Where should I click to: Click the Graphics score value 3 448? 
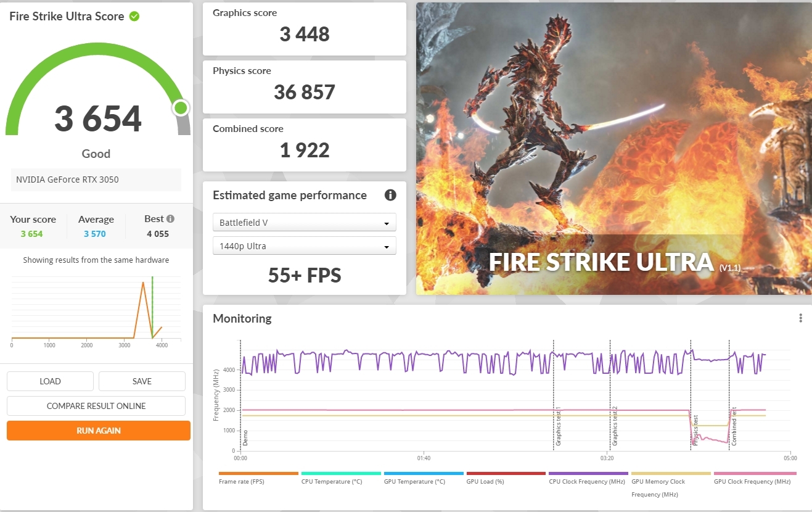tap(305, 33)
